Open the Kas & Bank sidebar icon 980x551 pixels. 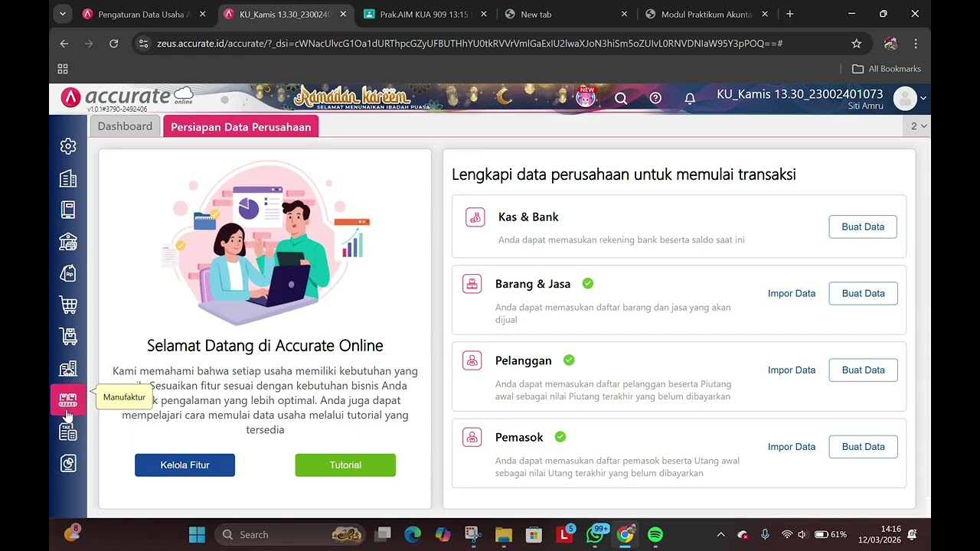point(68,242)
